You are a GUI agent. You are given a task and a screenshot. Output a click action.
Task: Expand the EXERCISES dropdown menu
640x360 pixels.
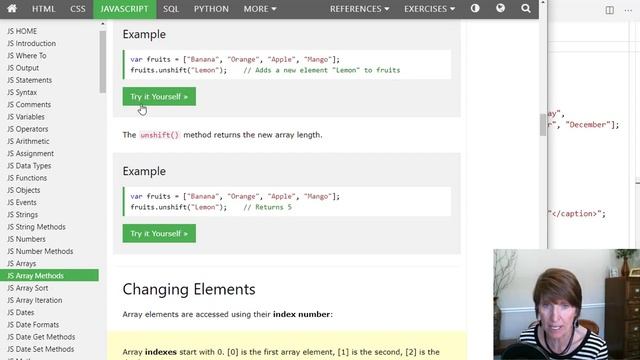point(429,9)
